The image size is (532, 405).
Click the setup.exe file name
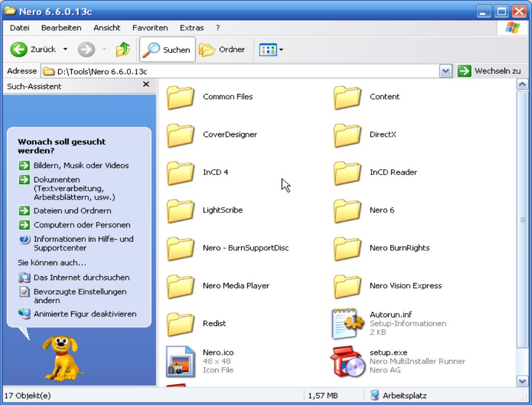click(x=389, y=353)
